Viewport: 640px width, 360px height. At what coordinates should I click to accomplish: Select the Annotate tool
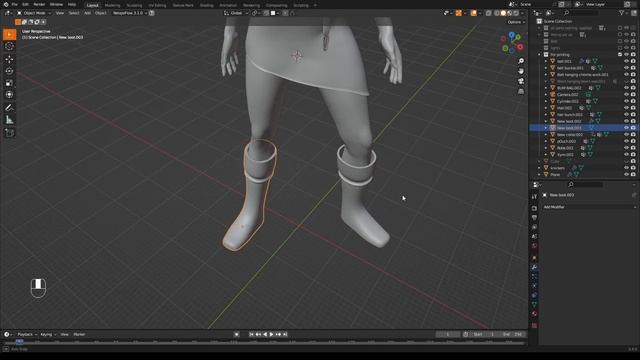9,108
